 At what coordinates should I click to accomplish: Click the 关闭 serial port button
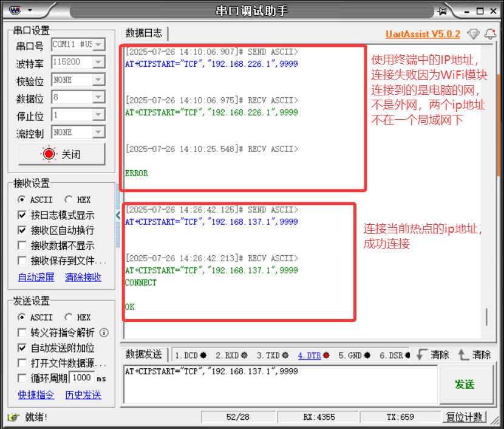click(x=61, y=154)
